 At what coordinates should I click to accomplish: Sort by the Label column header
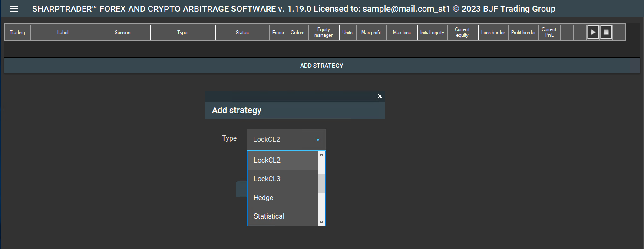tap(63, 33)
